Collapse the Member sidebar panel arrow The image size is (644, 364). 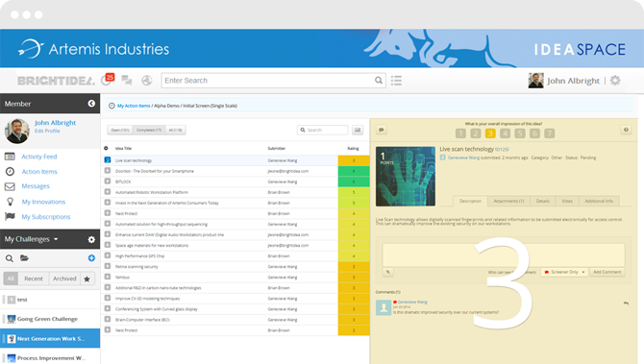pyautogui.click(x=91, y=104)
